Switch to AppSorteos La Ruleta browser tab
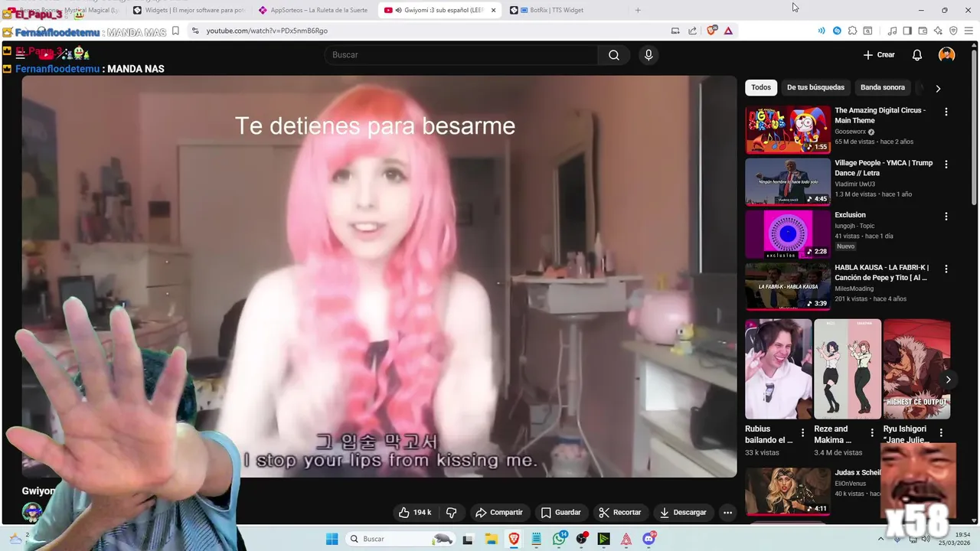Screen dimensions: 980x551 point(314,10)
